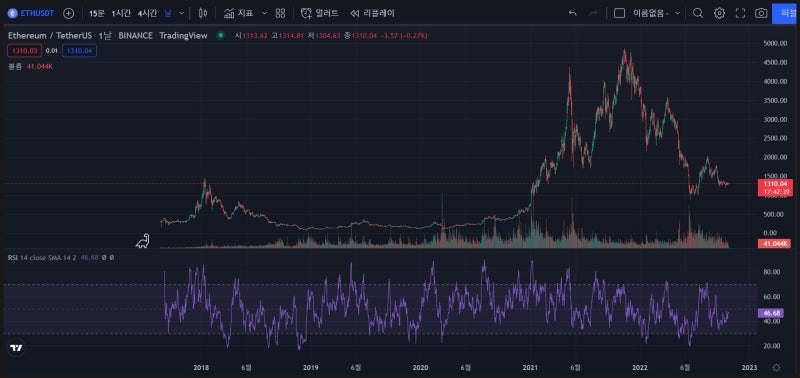800x378 pixels.
Task: Expand the indicators favorites chevron
Action: tap(264, 13)
